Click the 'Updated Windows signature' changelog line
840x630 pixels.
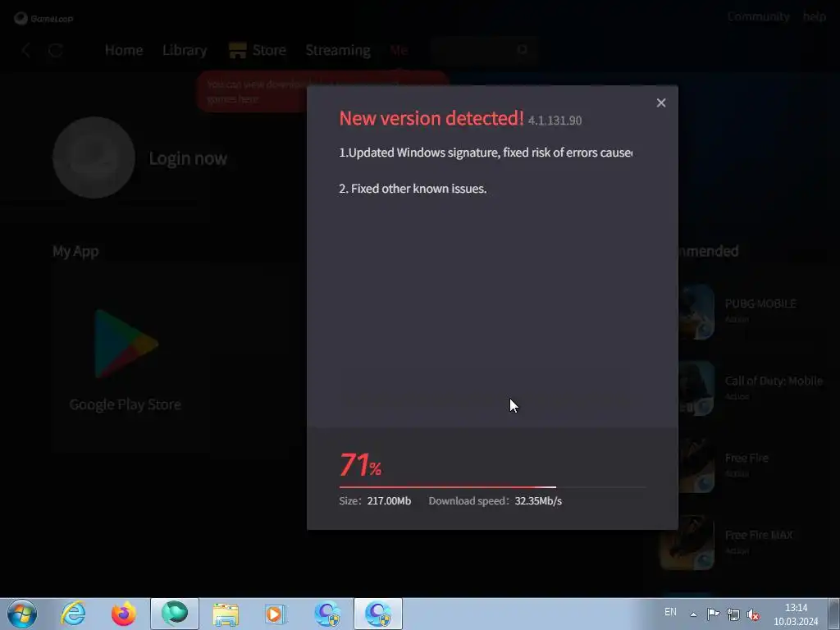click(x=486, y=153)
